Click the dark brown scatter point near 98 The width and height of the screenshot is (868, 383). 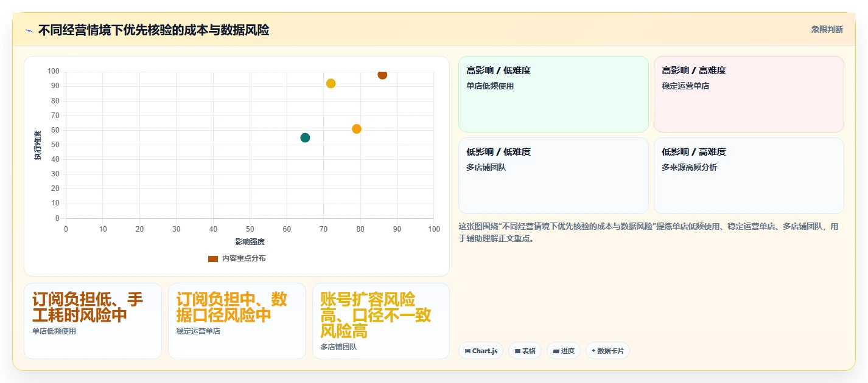tap(382, 75)
